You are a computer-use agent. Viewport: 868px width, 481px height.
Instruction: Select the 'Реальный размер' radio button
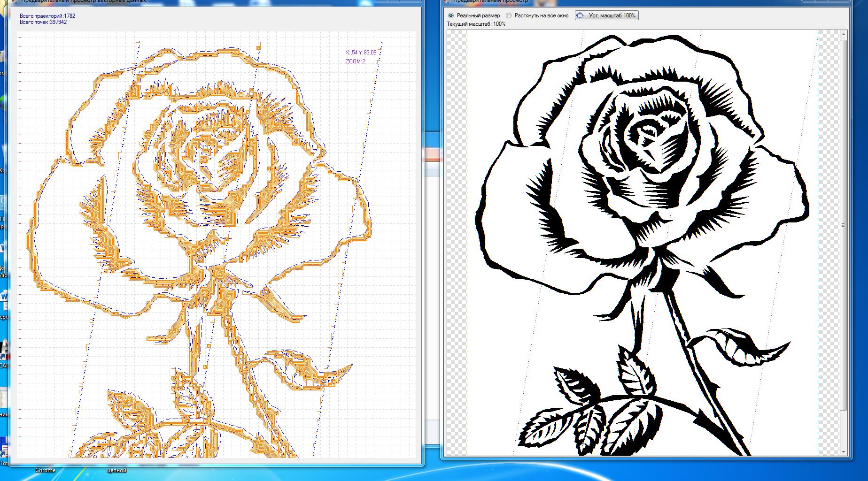click(451, 15)
